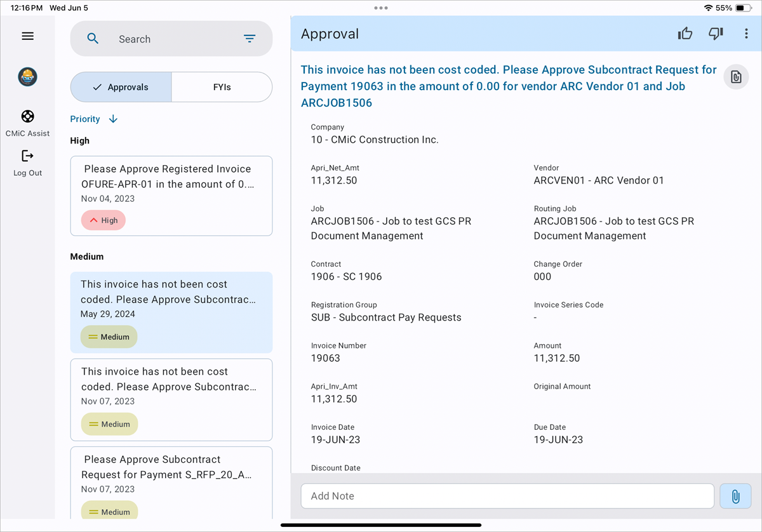Click the Nov 04, 2023 date text

108,199
